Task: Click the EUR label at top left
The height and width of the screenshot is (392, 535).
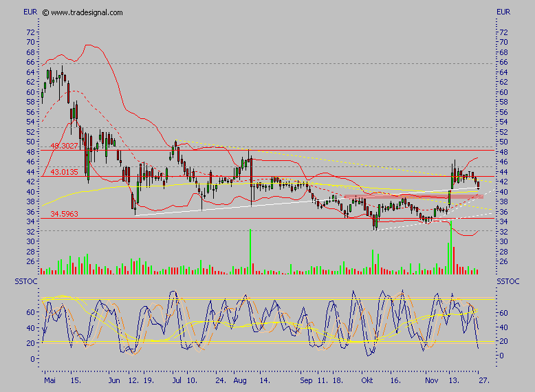Action: click(x=30, y=12)
